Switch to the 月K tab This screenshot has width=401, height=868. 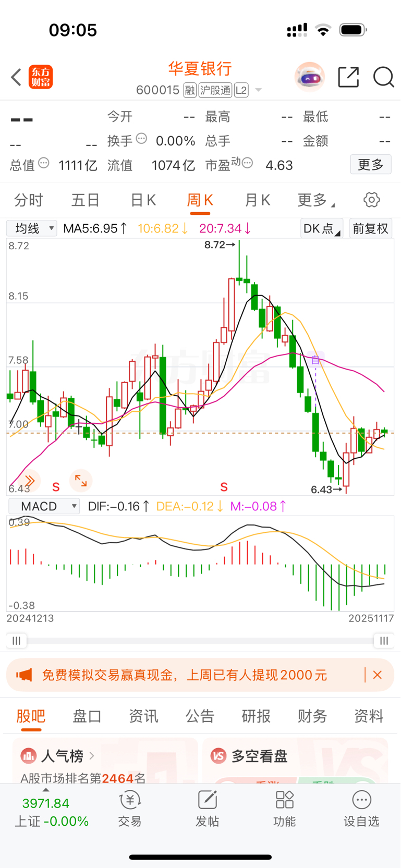pyautogui.click(x=258, y=200)
